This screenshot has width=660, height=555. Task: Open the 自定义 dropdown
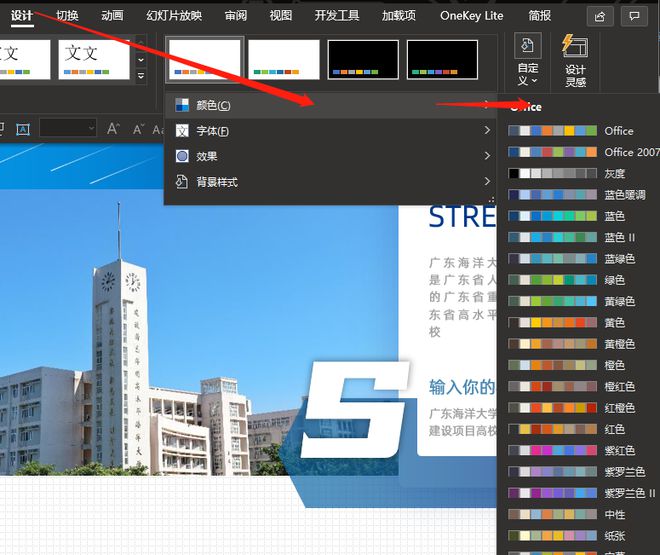tap(528, 60)
